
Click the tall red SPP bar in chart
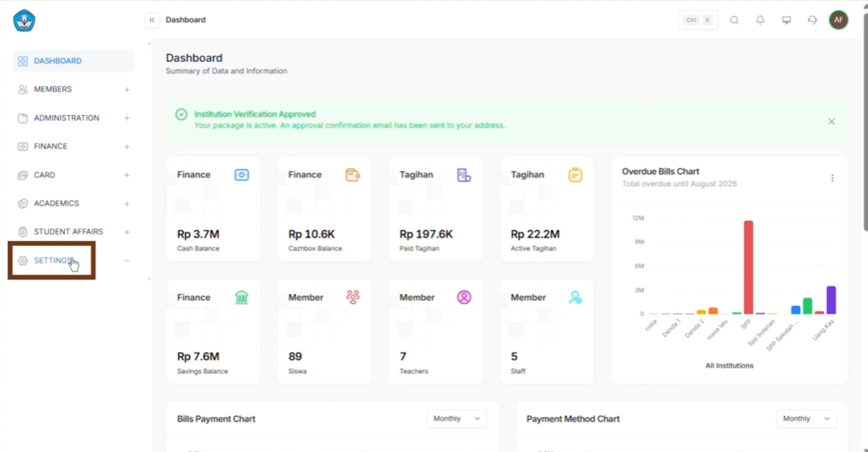coord(748,267)
